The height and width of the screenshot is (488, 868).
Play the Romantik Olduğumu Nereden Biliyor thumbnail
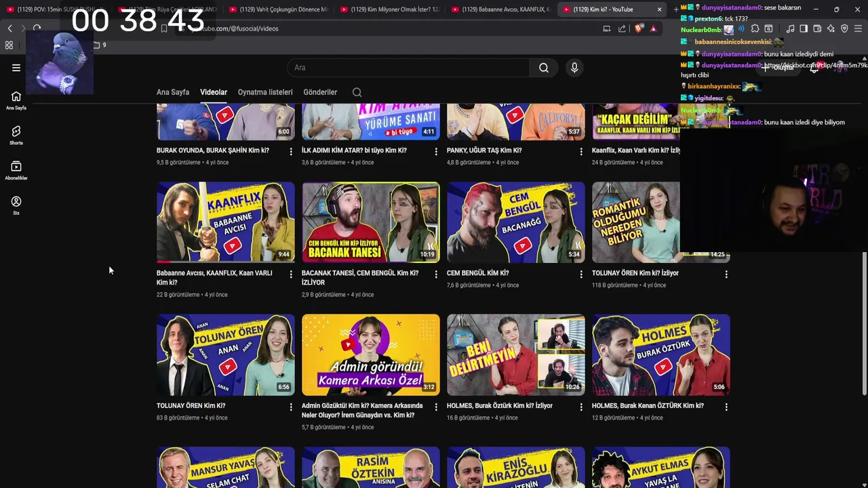point(661,222)
